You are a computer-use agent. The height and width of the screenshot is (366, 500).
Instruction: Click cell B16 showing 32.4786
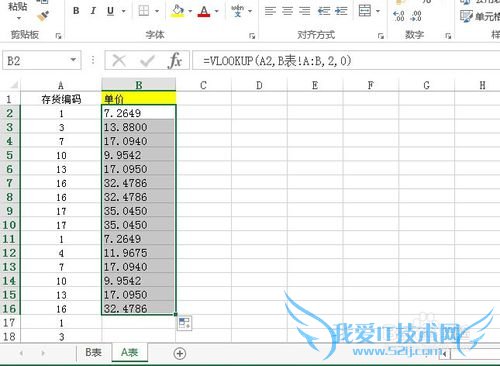click(139, 308)
